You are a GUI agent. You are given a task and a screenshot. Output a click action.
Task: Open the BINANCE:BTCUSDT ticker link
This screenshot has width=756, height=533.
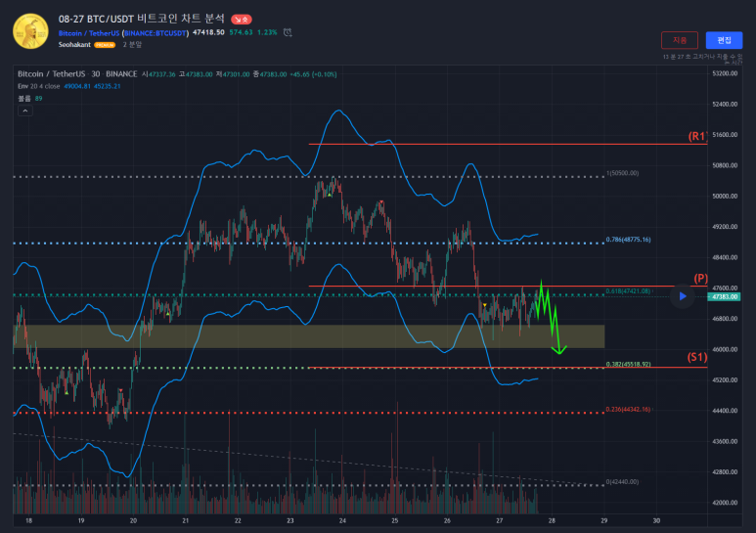point(156,32)
